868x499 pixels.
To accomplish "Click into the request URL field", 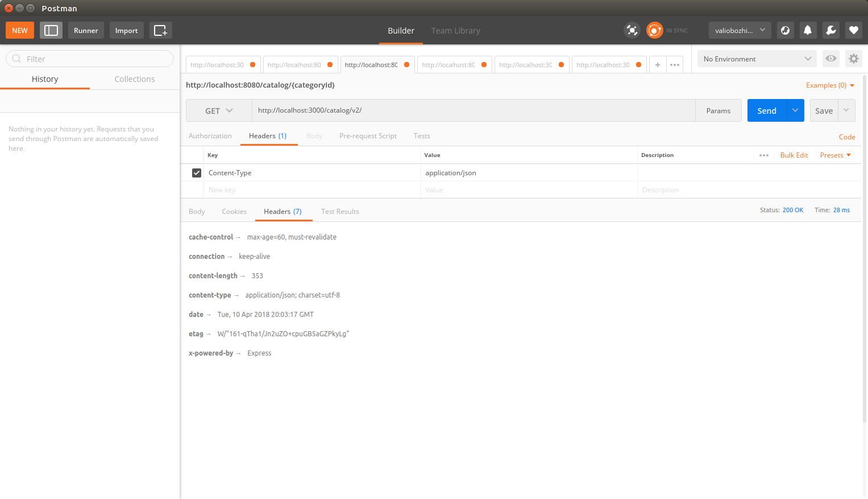I will (x=474, y=110).
